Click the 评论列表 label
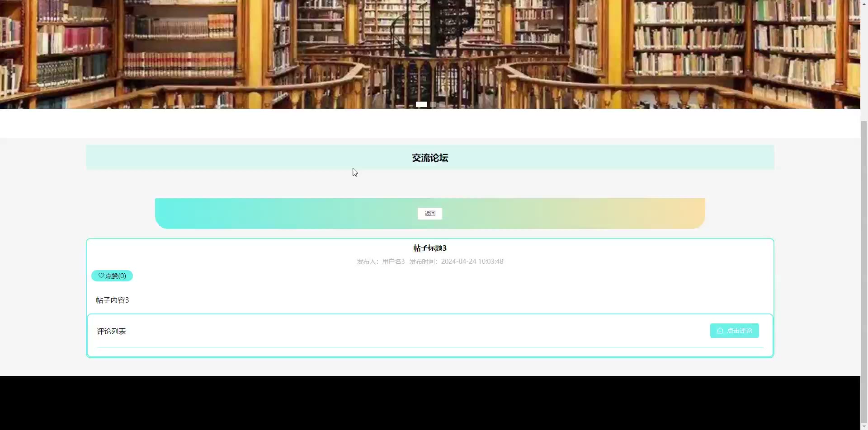 111,332
